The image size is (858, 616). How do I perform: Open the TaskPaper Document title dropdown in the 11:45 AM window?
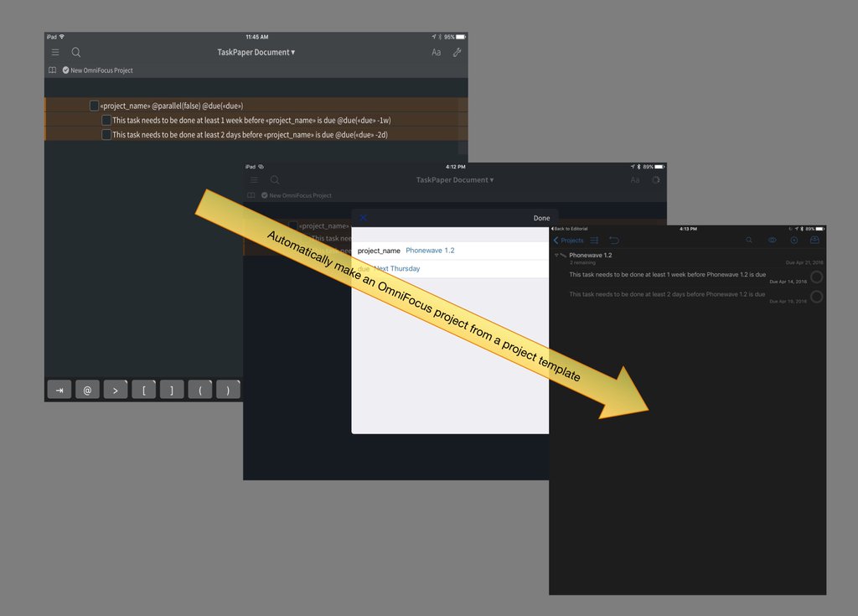(x=256, y=52)
